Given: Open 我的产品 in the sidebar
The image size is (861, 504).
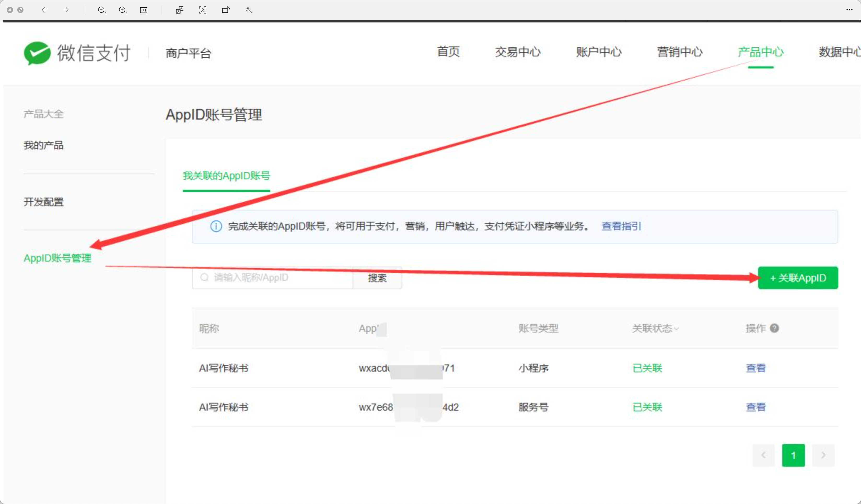Looking at the screenshot, I should (43, 145).
